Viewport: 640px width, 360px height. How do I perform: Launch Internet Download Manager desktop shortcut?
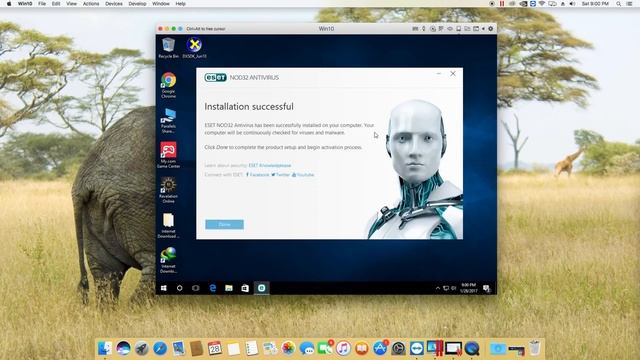tap(168, 260)
